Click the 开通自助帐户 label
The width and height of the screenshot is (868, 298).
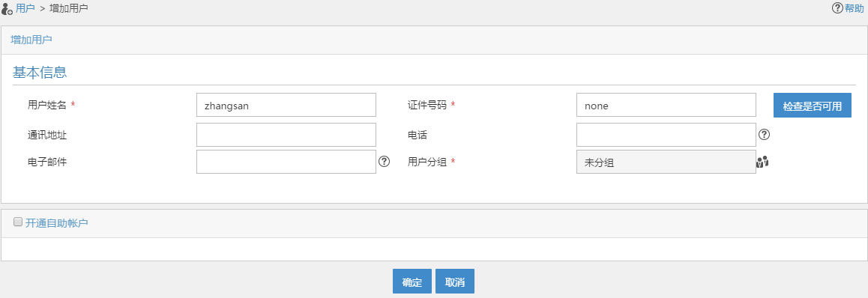click(56, 223)
